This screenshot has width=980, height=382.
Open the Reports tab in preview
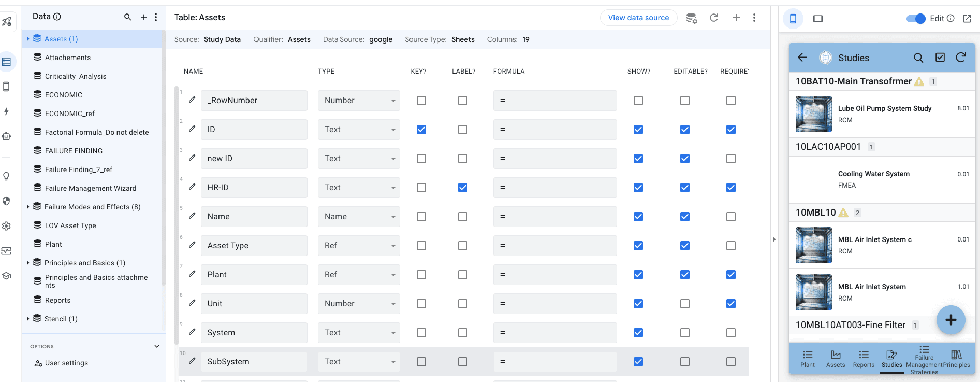pyautogui.click(x=864, y=359)
